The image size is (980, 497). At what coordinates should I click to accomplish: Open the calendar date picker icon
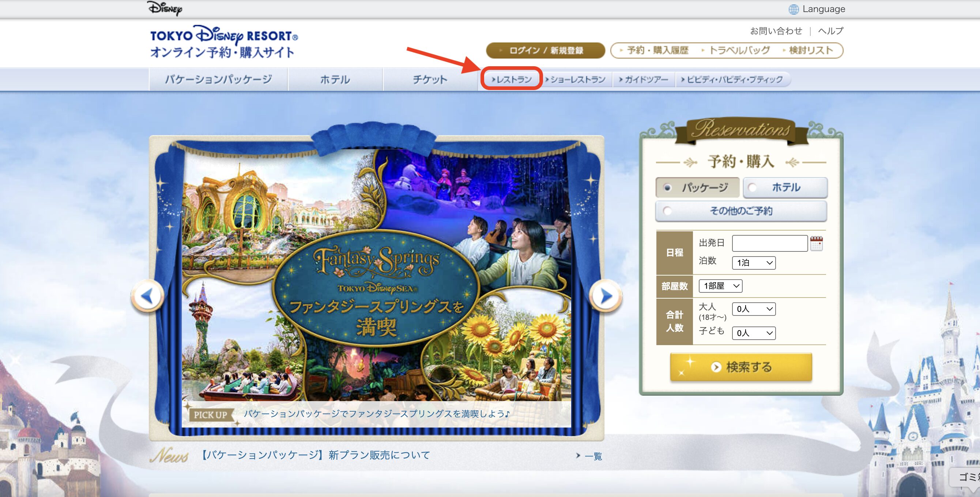click(x=817, y=243)
